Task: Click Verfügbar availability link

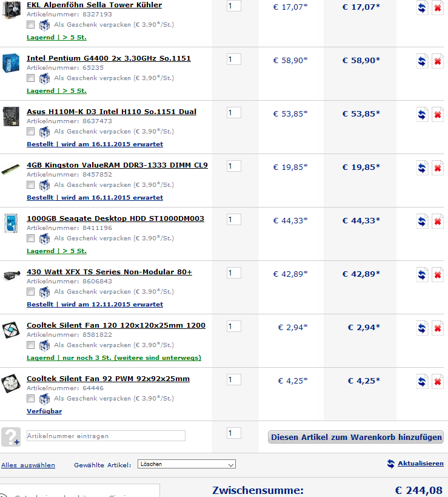Action: 44,411
